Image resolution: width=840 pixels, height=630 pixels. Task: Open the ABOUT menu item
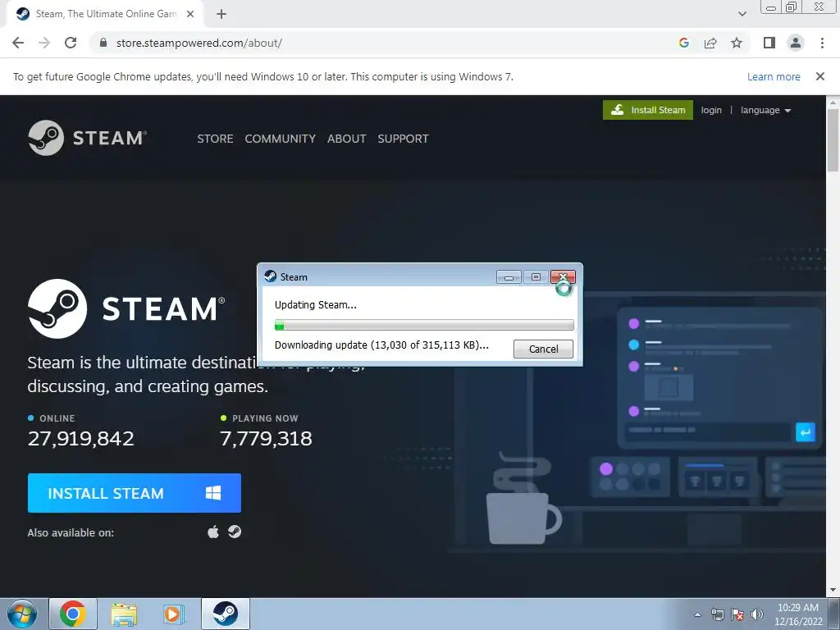tap(347, 139)
